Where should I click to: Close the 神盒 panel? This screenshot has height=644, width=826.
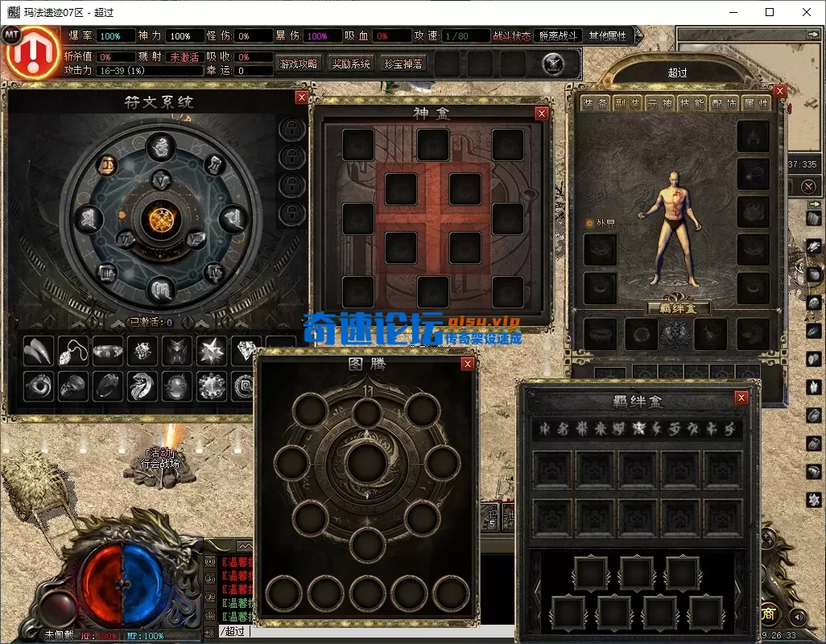pyautogui.click(x=542, y=114)
